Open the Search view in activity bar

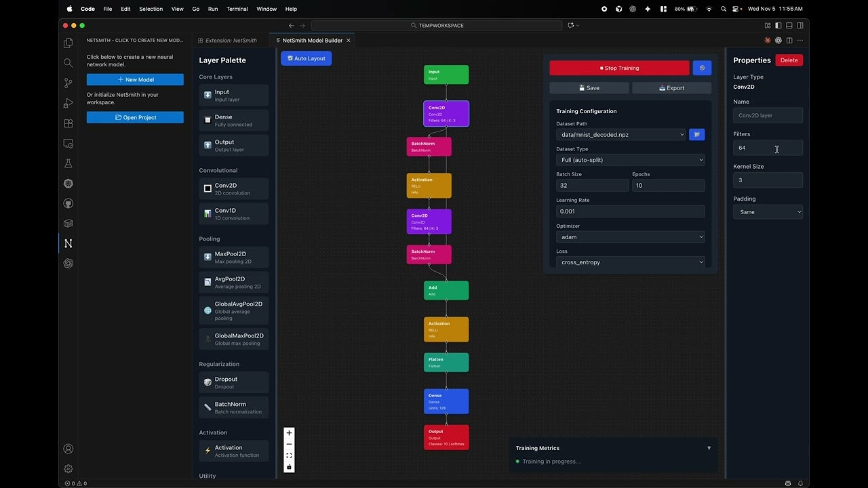68,63
